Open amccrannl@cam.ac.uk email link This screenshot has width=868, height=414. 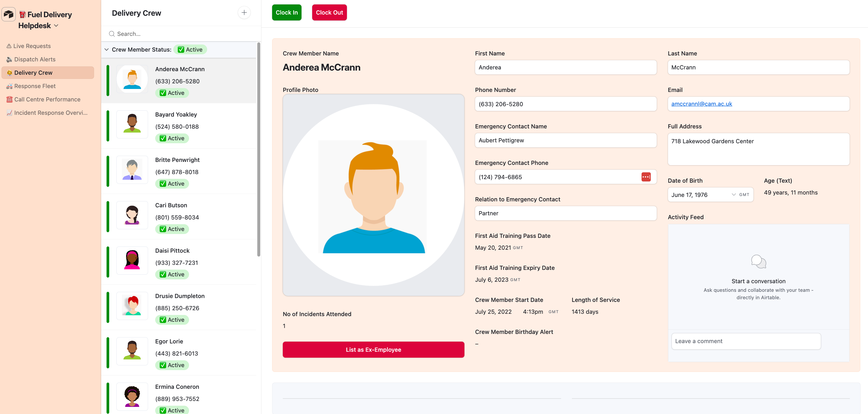tap(702, 104)
